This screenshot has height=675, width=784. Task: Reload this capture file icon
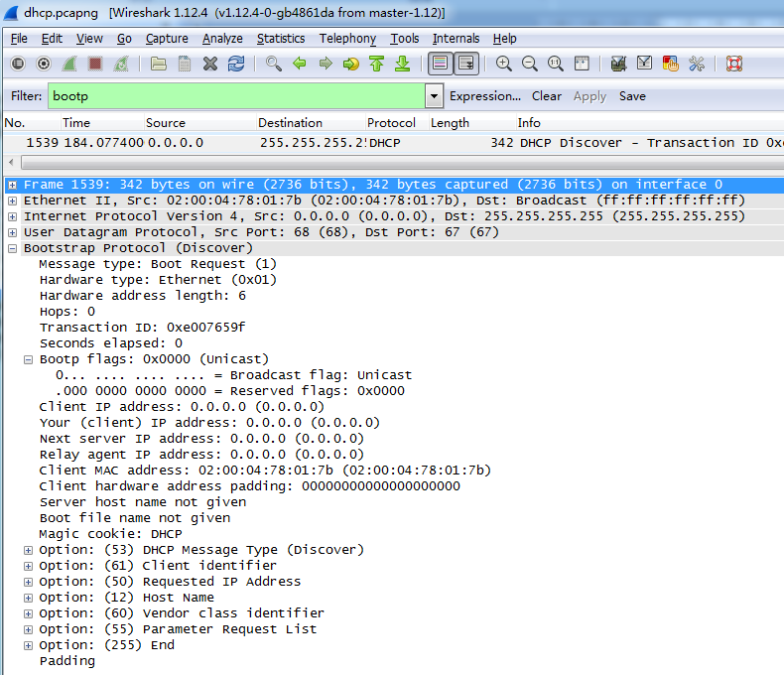[236, 64]
